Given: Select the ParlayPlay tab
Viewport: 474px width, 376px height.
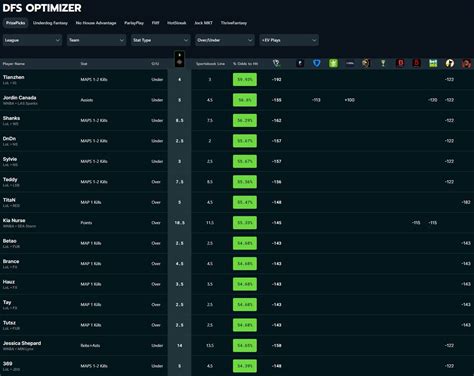Looking at the screenshot, I should tap(134, 23).
